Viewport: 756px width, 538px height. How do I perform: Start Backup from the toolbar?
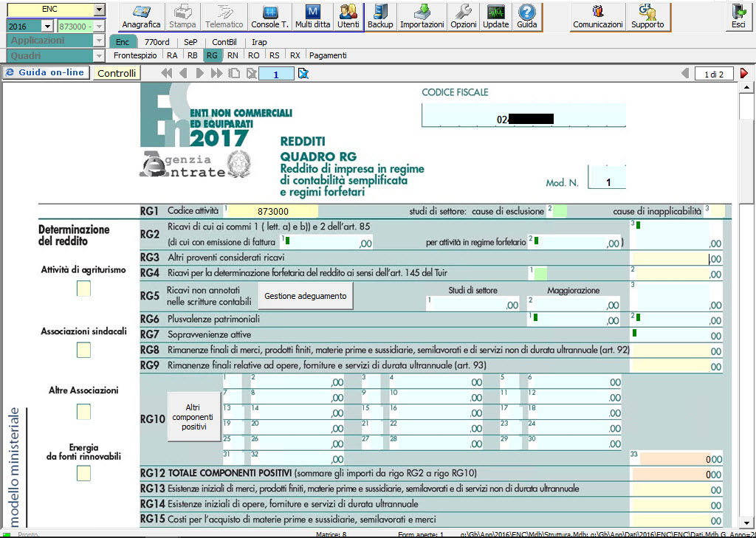pos(380,17)
